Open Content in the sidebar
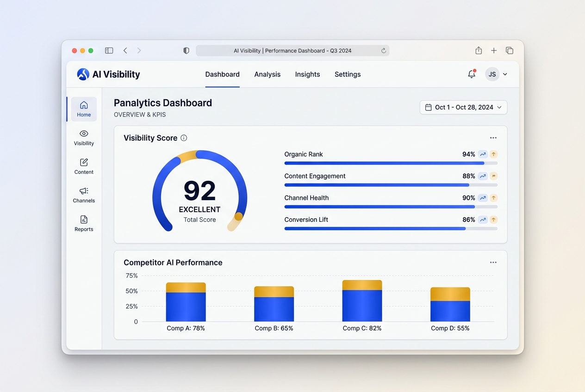This screenshot has width=585, height=392. (84, 166)
